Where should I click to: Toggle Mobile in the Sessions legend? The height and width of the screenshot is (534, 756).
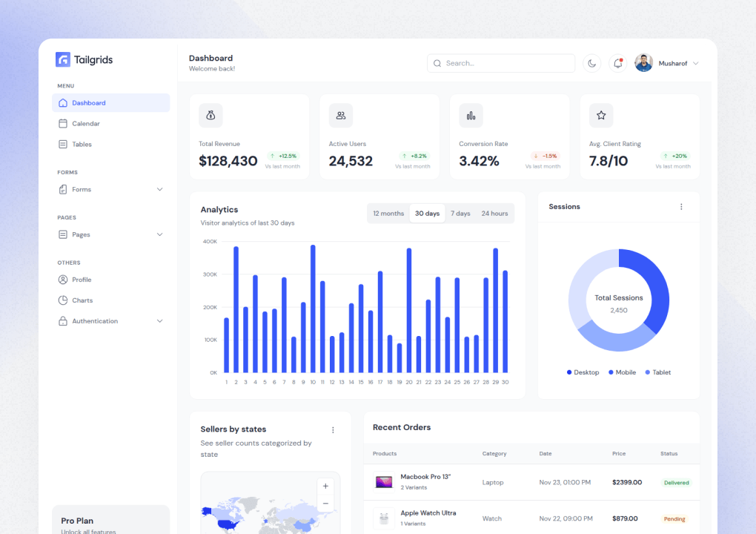pyautogui.click(x=622, y=372)
